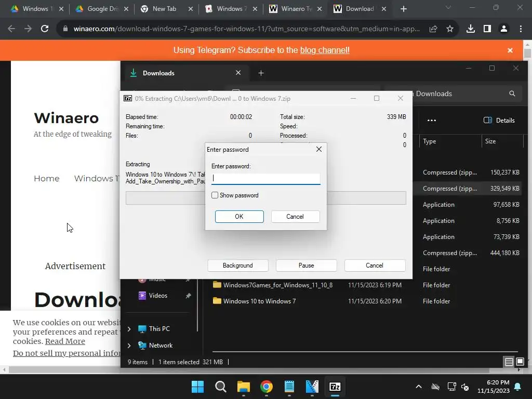Close the Enter password dialog
The image size is (532, 399).
[x=319, y=149]
